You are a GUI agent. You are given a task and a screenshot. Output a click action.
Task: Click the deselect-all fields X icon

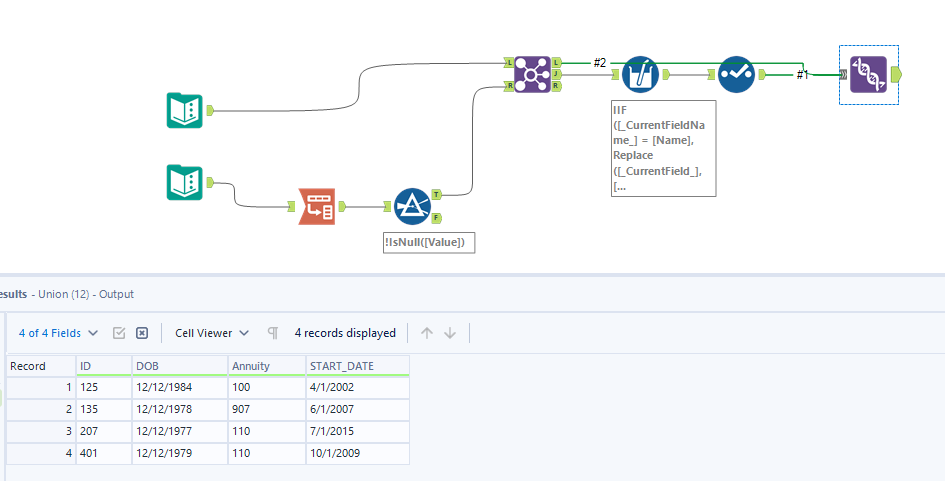142,333
